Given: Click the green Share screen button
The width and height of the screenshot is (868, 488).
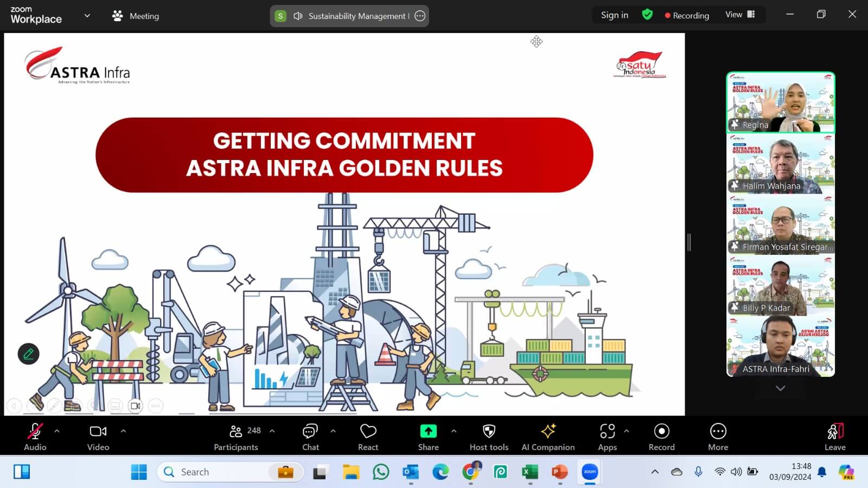Looking at the screenshot, I should click(x=428, y=436).
